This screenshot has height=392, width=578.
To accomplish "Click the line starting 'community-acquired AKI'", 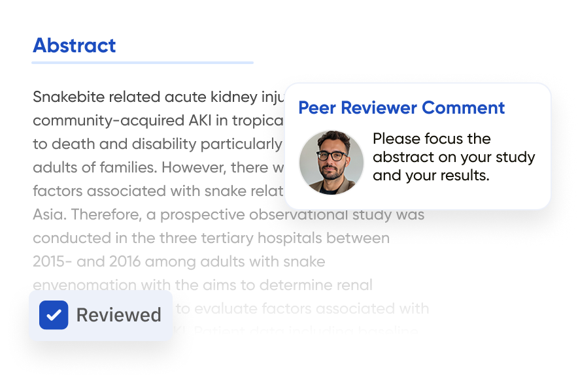I will click(157, 121).
